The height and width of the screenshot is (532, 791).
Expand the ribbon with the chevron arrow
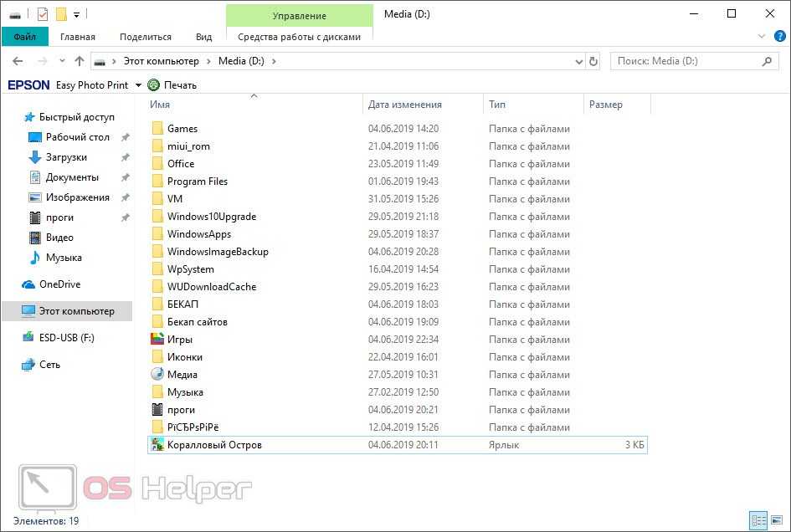(762, 37)
